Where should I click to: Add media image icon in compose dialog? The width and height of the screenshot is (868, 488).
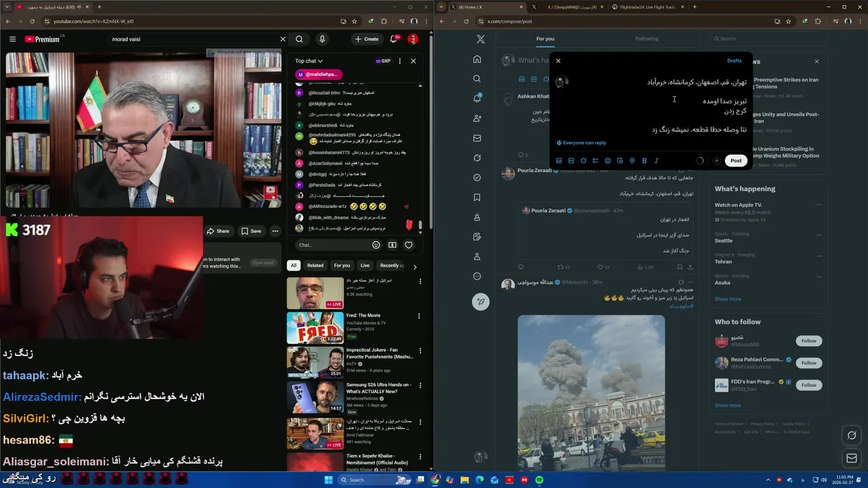559,161
